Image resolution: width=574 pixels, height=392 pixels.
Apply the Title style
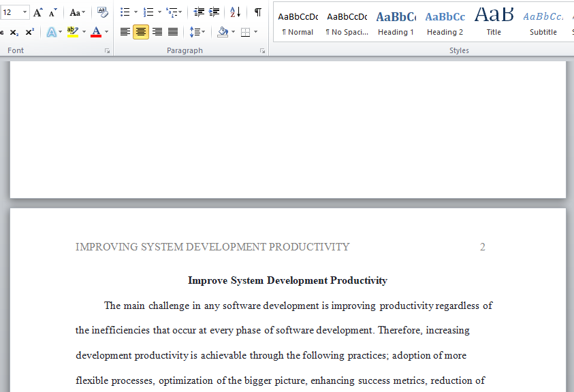pyautogui.click(x=494, y=23)
